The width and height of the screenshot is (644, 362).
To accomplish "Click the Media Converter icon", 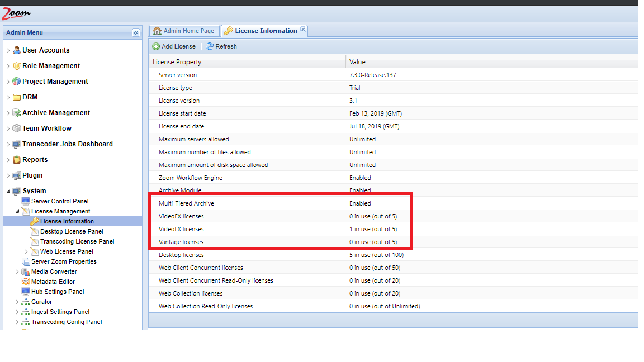I will [x=26, y=271].
